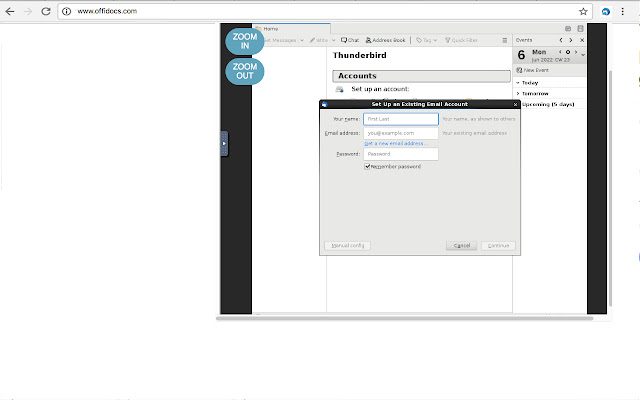Click the horizontal scrollbar below the app
This screenshot has height=400, width=640.
point(404,318)
